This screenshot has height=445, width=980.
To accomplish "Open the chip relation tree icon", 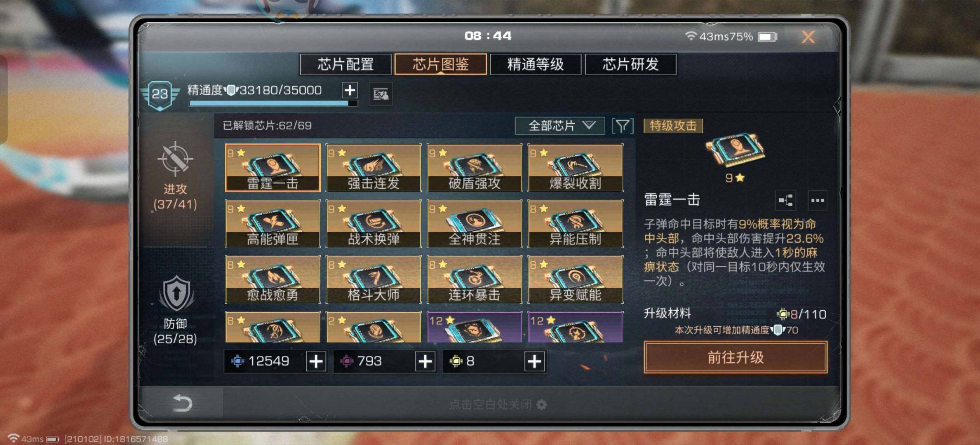I will point(785,200).
